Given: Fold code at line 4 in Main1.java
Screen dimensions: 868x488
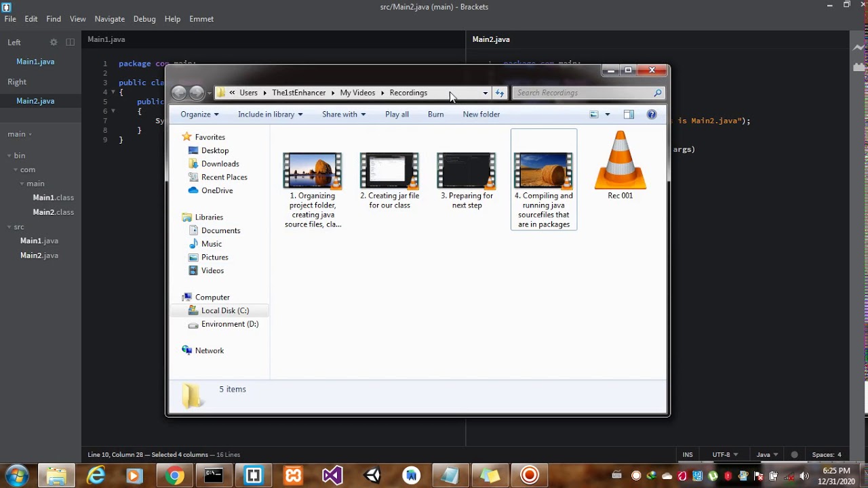Looking at the screenshot, I should (x=113, y=91).
